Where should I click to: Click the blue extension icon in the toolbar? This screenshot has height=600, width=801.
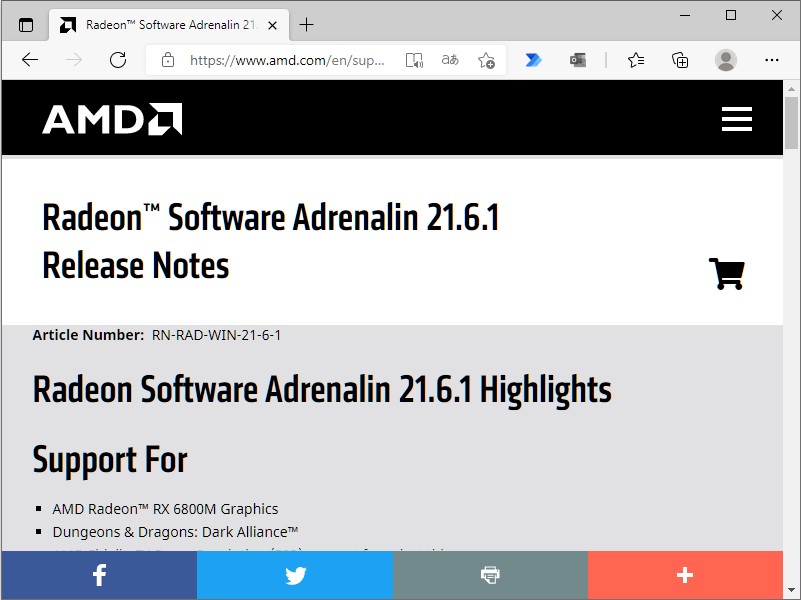pyautogui.click(x=533, y=60)
